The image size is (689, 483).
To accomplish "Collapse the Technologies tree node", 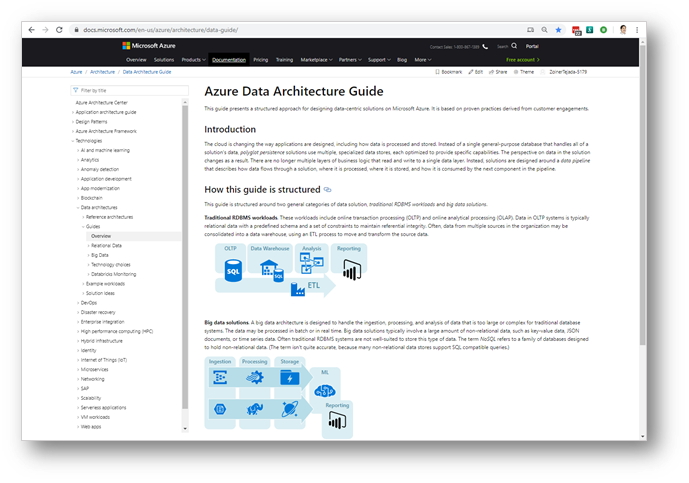I will tap(73, 141).
